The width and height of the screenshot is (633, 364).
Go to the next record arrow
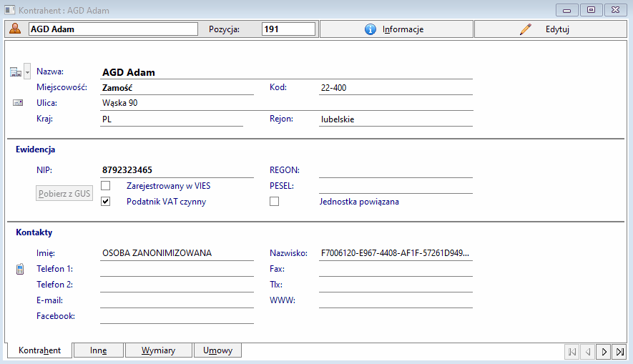pos(604,352)
